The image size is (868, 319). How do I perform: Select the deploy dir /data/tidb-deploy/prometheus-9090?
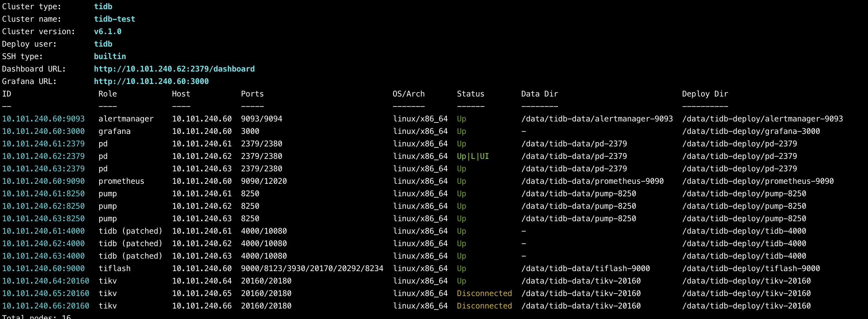point(758,181)
